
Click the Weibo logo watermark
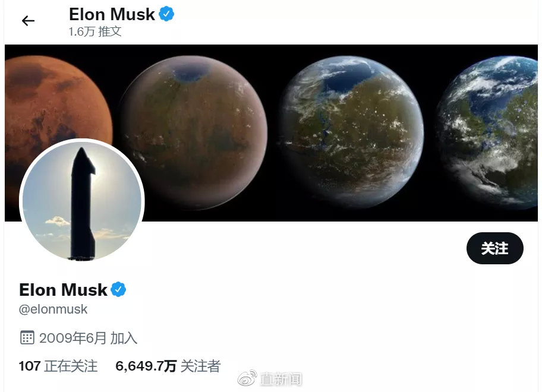pos(247,378)
